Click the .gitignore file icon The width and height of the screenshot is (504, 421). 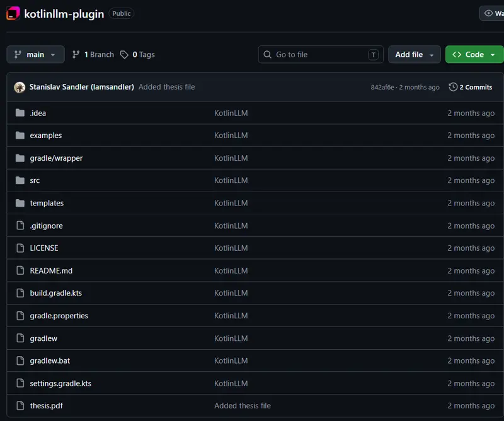(x=20, y=226)
